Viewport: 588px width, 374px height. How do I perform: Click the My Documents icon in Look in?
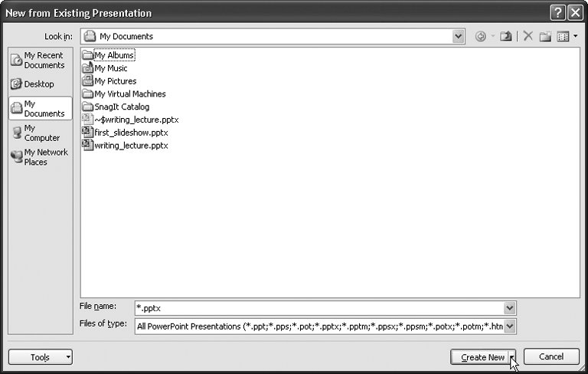coord(90,37)
